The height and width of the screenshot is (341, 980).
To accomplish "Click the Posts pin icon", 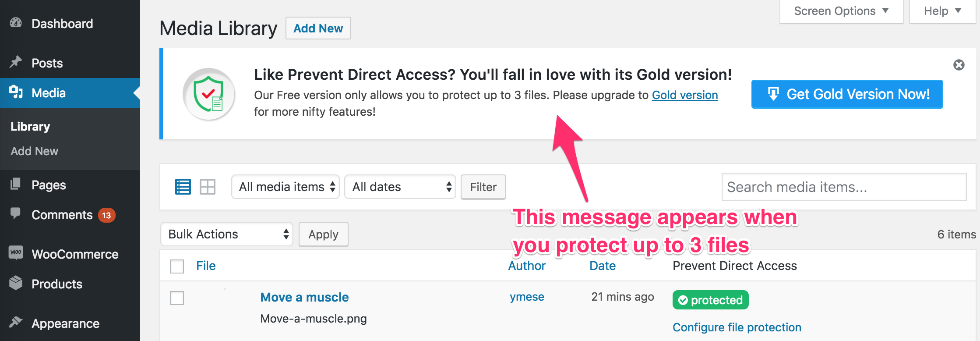I will click(x=16, y=62).
